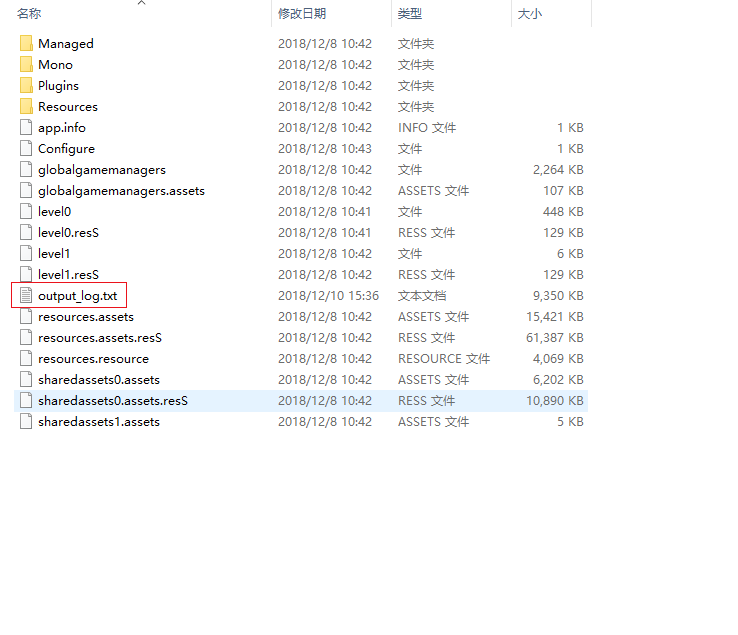Click the level0 file icon
Image resolution: width=738 pixels, height=635 pixels.
pos(26,211)
